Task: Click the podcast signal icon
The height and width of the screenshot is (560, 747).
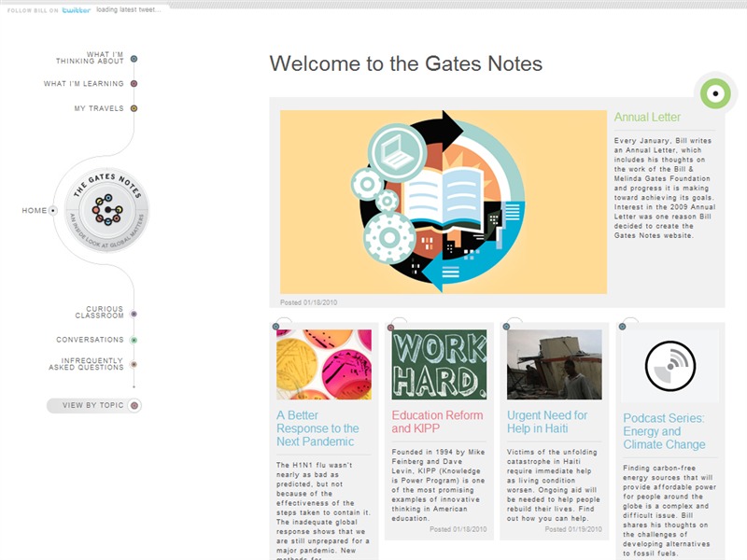Action: (x=670, y=366)
